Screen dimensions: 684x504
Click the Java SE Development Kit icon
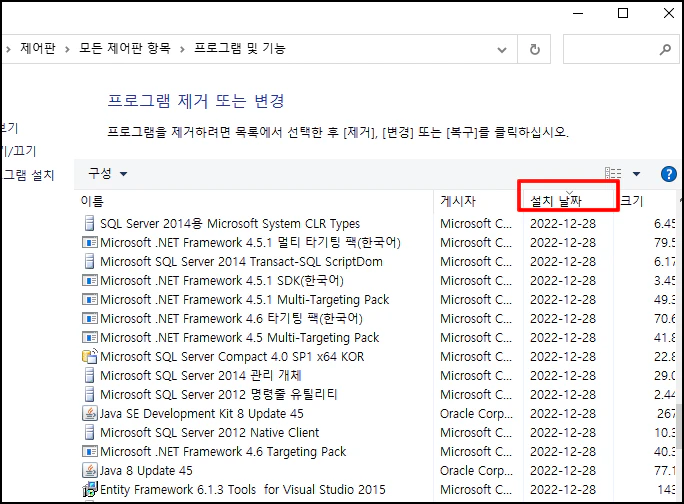[x=89, y=413]
